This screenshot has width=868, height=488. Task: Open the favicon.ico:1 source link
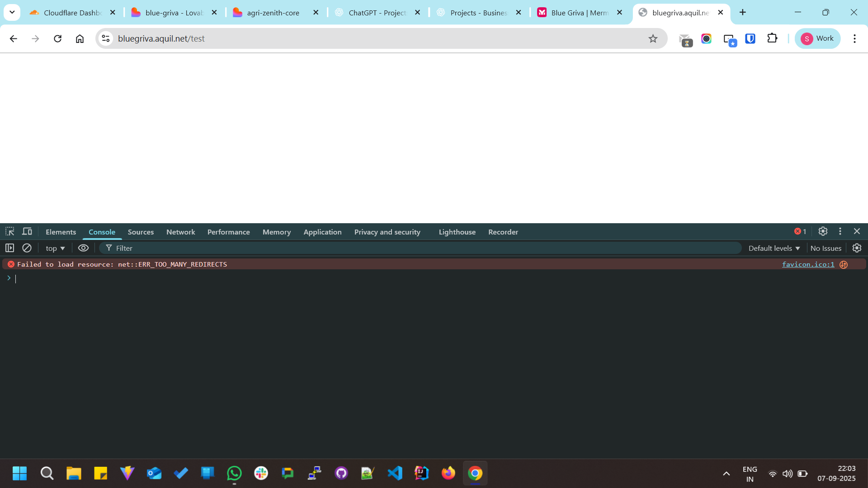(808, 264)
